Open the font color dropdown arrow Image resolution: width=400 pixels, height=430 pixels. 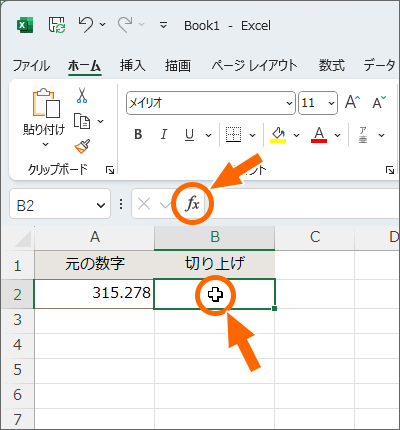click(x=338, y=135)
